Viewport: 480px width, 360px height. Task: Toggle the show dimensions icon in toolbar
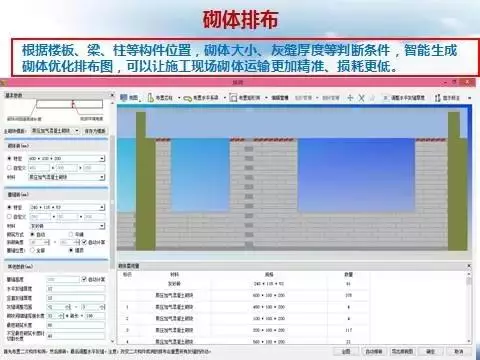(x=438, y=98)
